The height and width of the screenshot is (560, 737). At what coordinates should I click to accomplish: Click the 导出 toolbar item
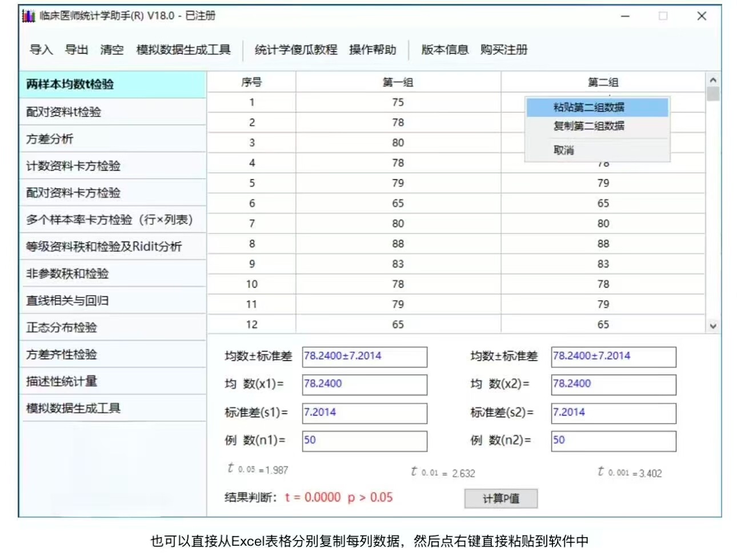[77, 50]
